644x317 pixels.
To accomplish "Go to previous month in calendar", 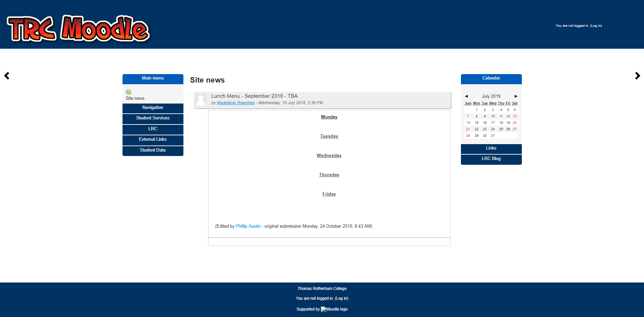I will click(x=466, y=96).
